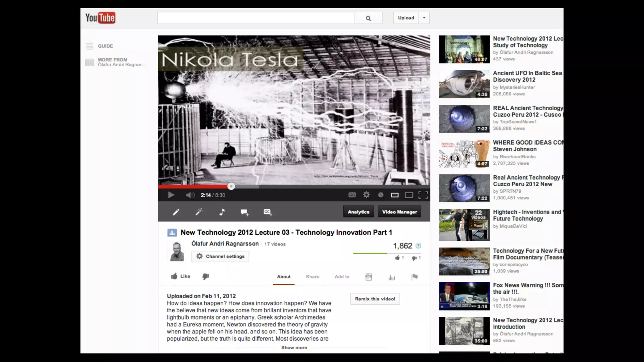Click the annotations speech bubble icon
The width and height of the screenshot is (644, 362).
coord(245,212)
